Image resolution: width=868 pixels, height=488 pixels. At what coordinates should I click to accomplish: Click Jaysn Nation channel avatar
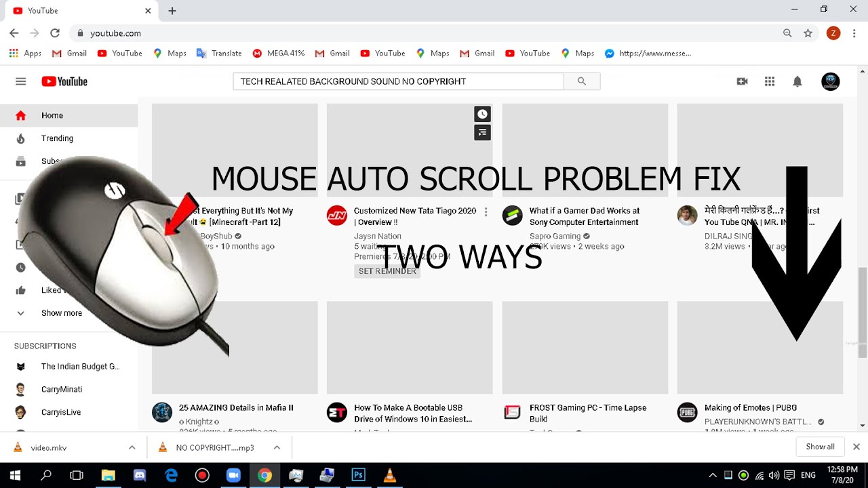337,216
